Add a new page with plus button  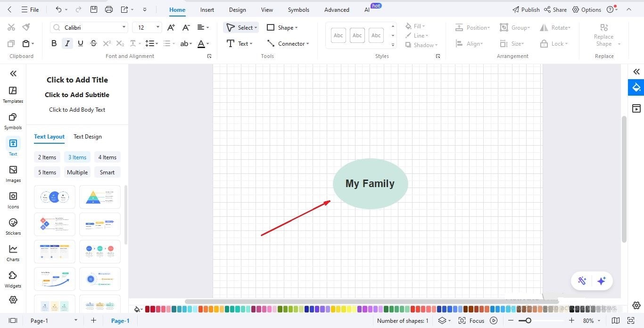tap(93, 320)
